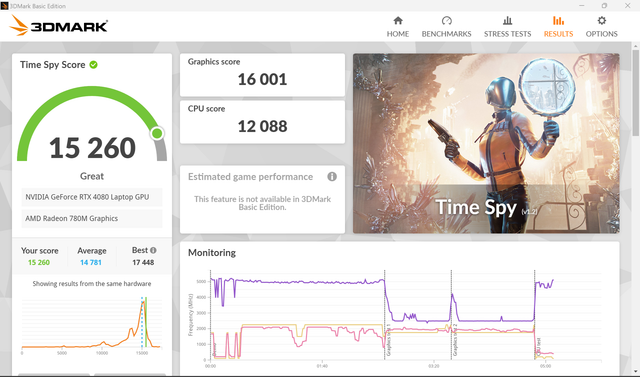
Task: Click info icon next to Best score
Action: 153,250
